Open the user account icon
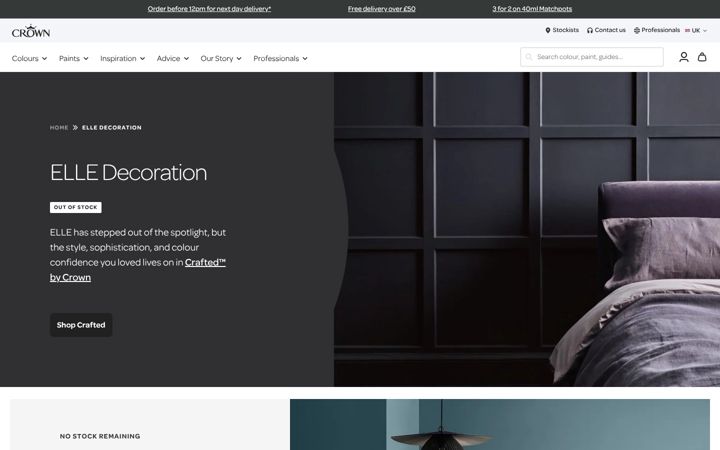Image resolution: width=720 pixels, height=450 pixels. pos(684,57)
